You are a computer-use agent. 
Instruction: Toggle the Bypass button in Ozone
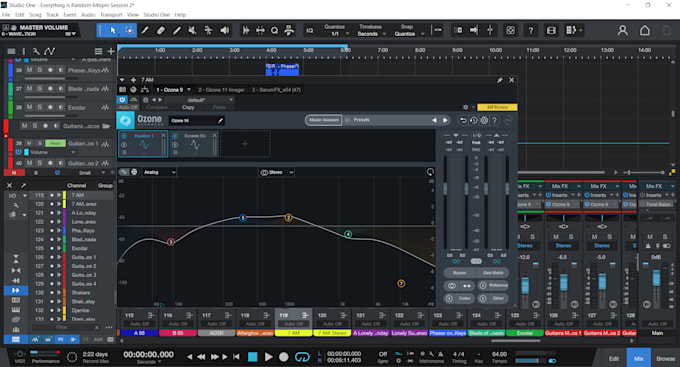coord(460,273)
